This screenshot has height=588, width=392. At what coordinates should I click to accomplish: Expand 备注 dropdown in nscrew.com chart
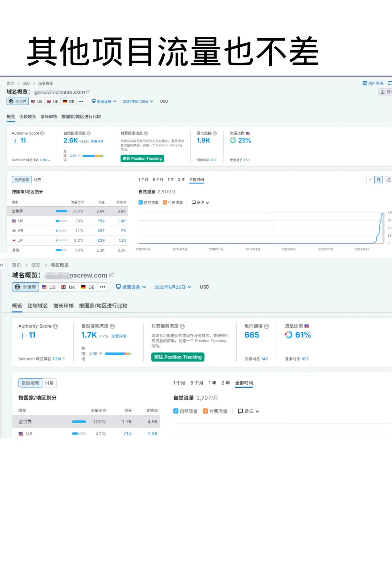pos(249,411)
